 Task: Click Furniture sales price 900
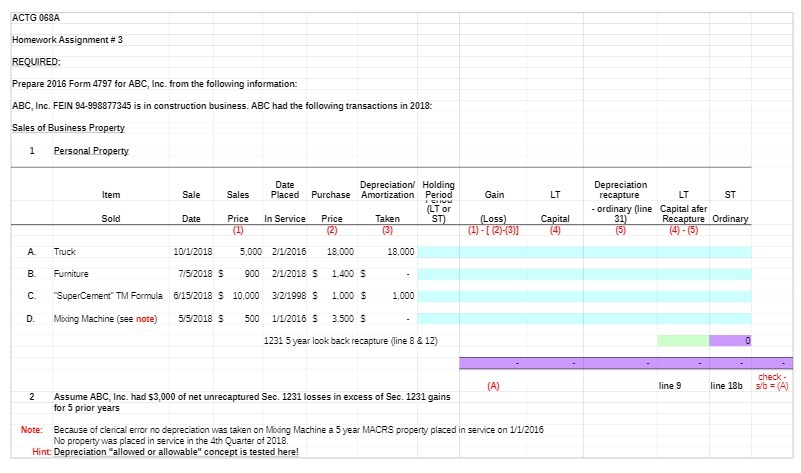click(x=252, y=274)
